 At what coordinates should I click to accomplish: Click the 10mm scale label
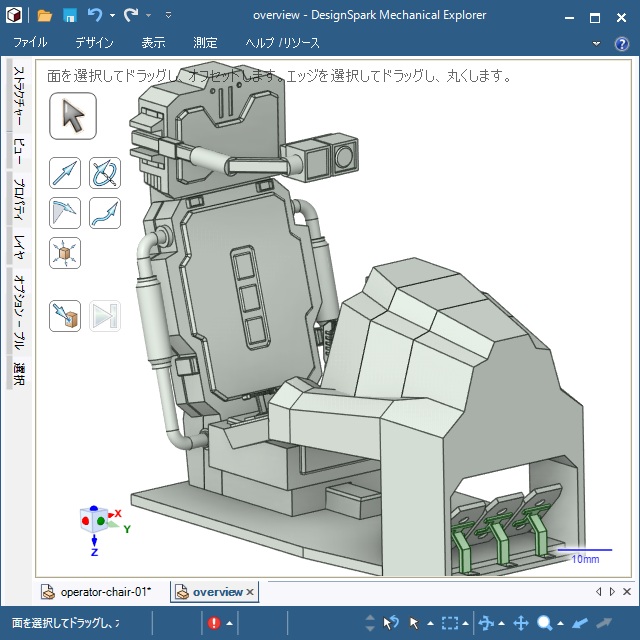pyautogui.click(x=586, y=559)
